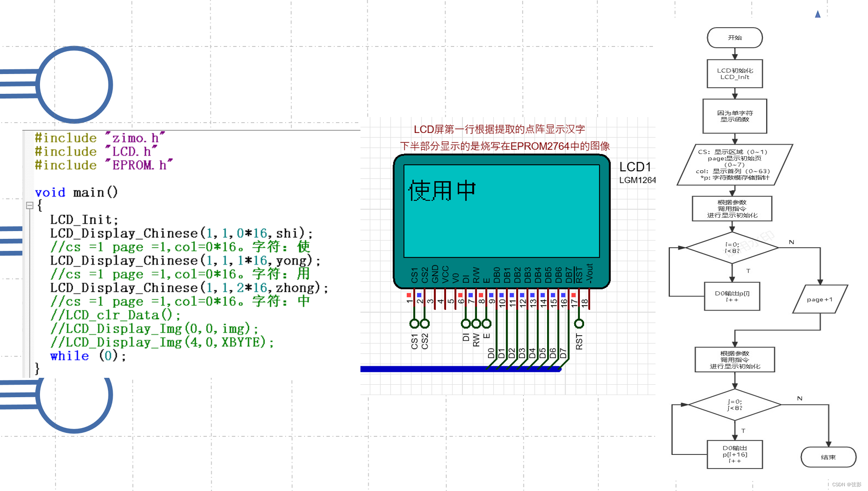The width and height of the screenshot is (868, 491).
Task: Click the N label beside the i<8 diamond
Action: [791, 242]
